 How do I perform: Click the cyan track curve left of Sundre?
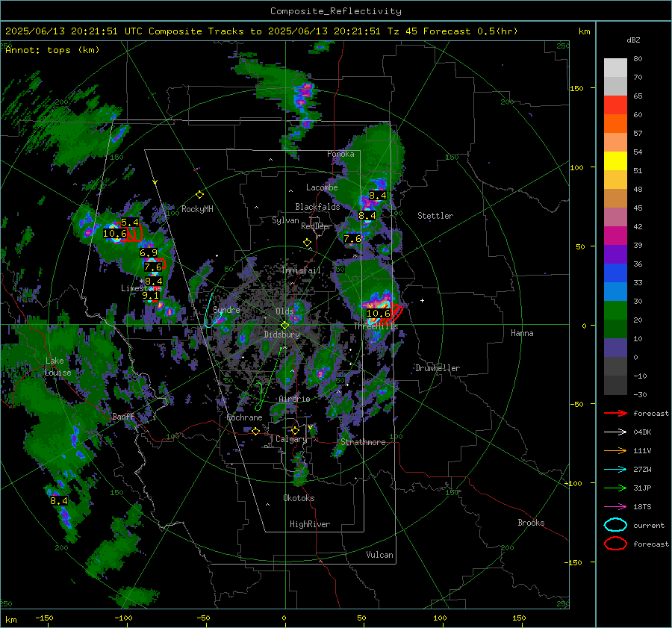(x=209, y=311)
